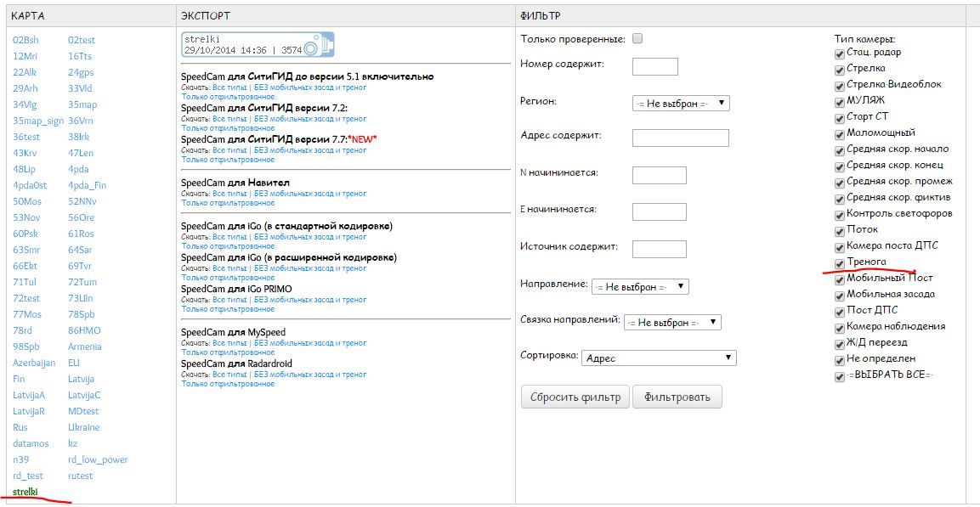Open the 'Ukraine' map link
The height and width of the screenshot is (507, 980).
coord(83,427)
